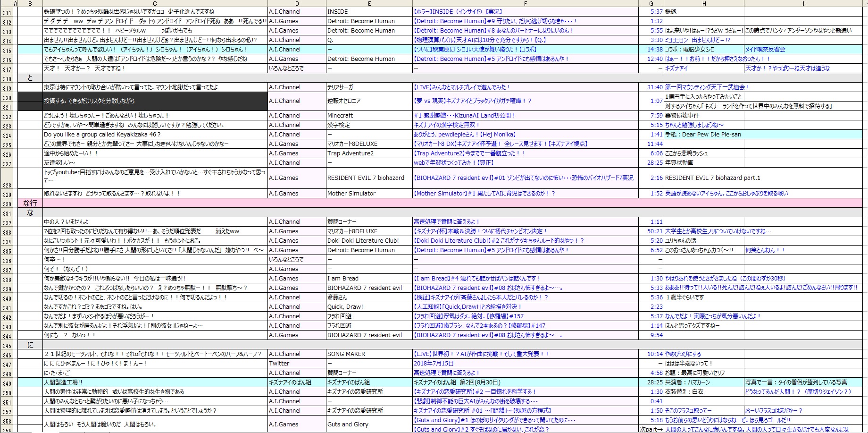The width and height of the screenshot is (868, 433).
Task: Select column H by its header
Action: [704, 3]
